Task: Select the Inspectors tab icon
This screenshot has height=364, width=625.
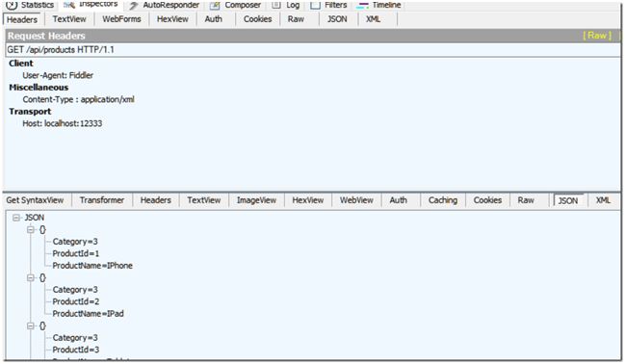Action: 69,5
